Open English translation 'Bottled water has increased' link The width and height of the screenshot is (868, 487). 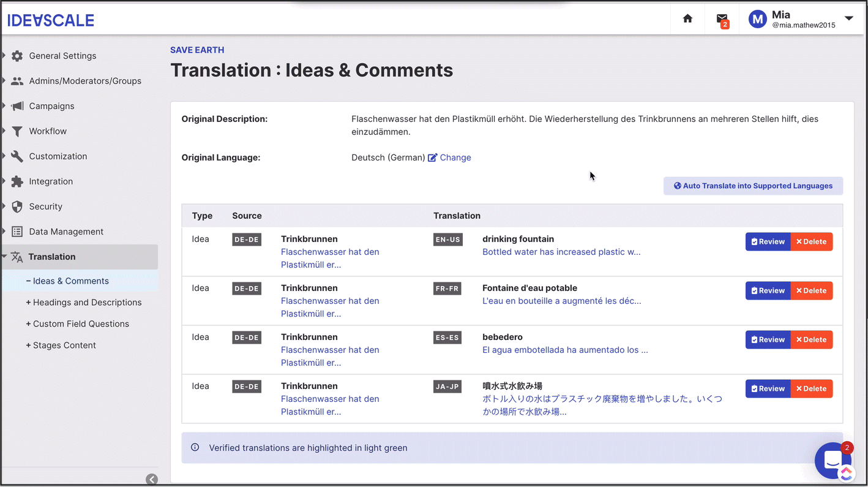tap(561, 252)
